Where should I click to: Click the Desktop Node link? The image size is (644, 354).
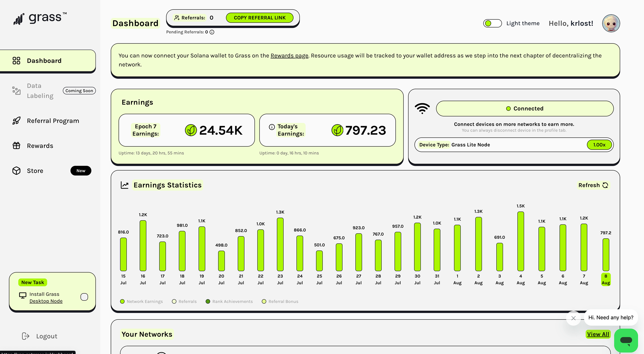46,301
